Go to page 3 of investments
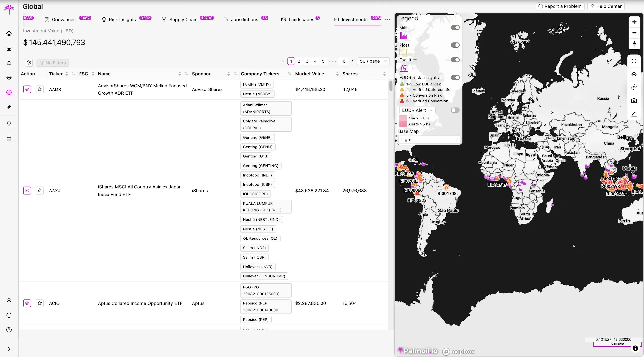The height and width of the screenshot is (357, 644). (x=307, y=61)
